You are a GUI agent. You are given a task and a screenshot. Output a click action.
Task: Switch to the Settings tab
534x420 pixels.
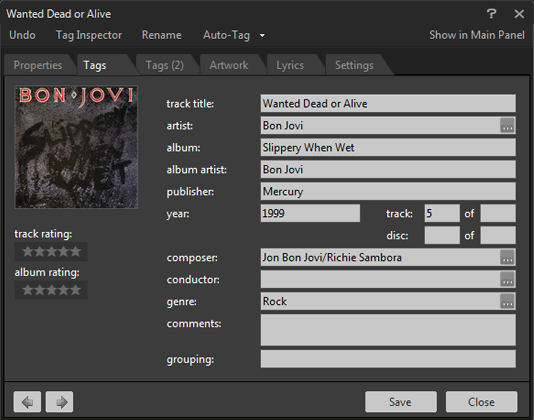354,65
